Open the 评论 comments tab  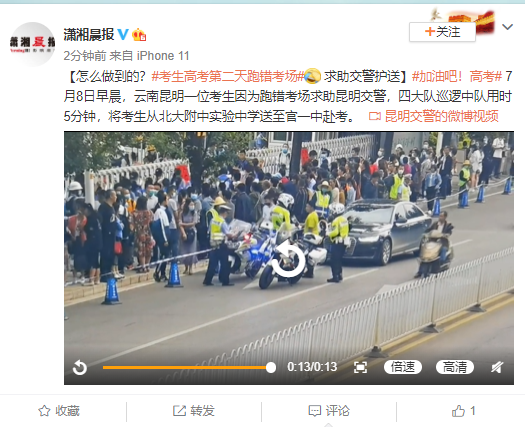click(329, 411)
